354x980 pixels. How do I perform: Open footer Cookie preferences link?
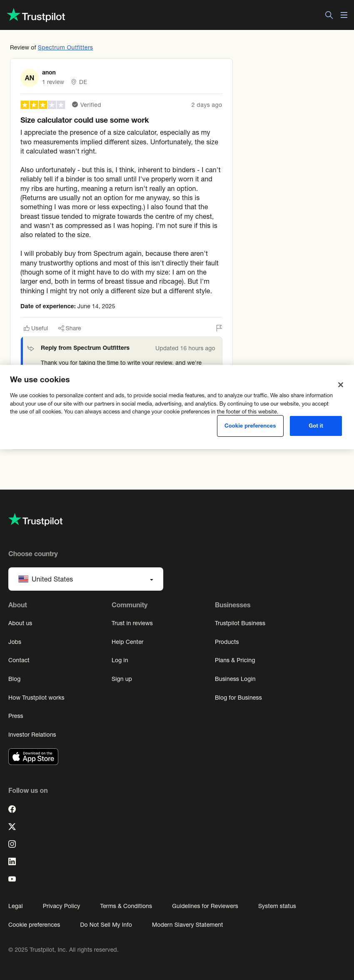[x=34, y=925]
